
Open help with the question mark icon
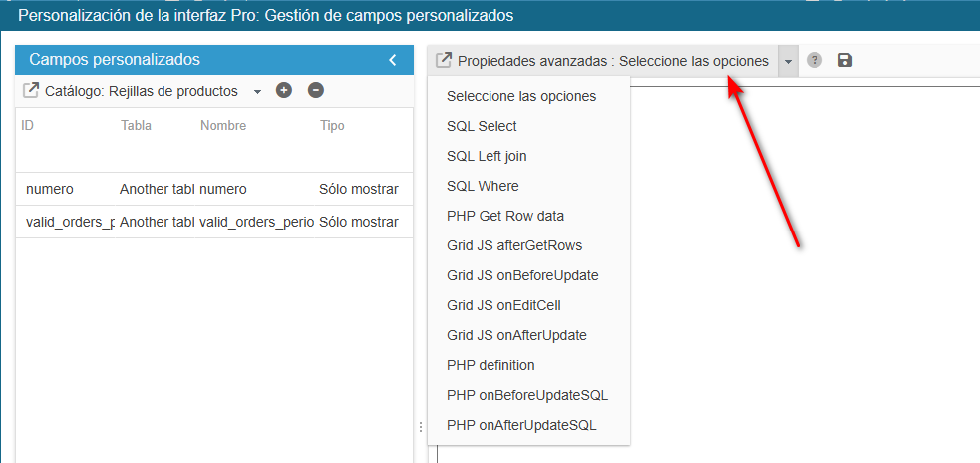814,61
